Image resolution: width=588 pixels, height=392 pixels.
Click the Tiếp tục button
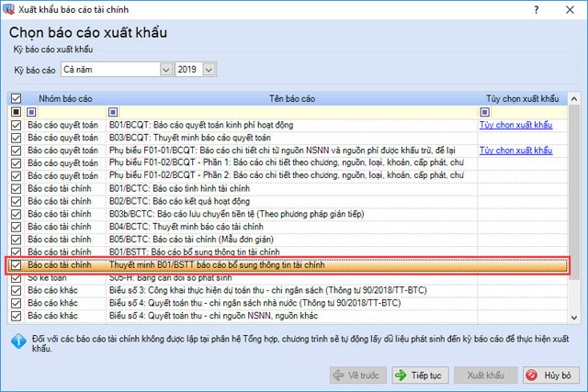point(420,375)
